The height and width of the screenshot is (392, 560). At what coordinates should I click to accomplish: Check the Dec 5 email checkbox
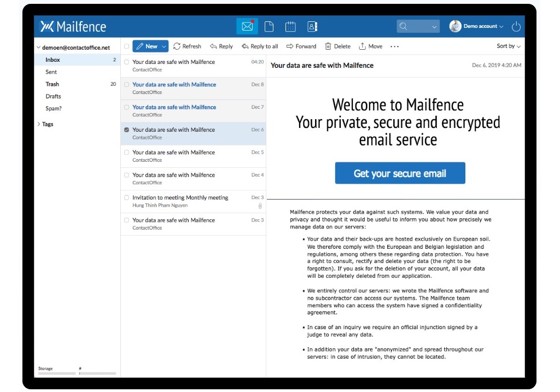tap(126, 153)
